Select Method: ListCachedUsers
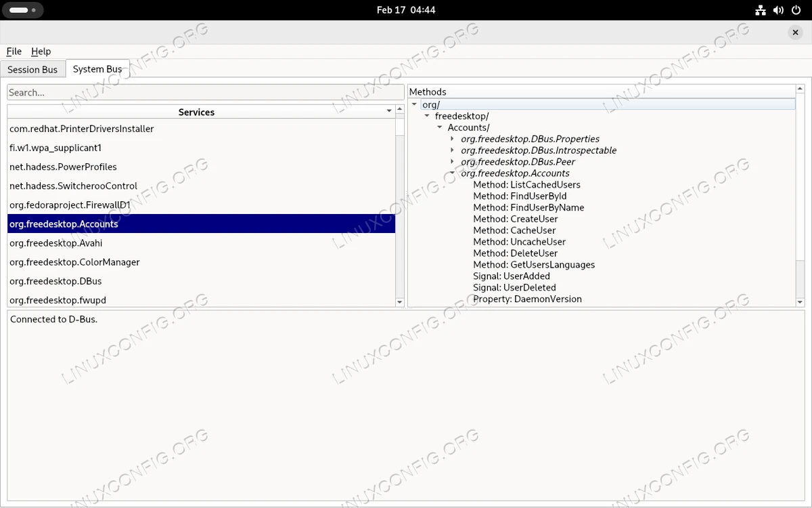812x508 pixels. click(526, 184)
